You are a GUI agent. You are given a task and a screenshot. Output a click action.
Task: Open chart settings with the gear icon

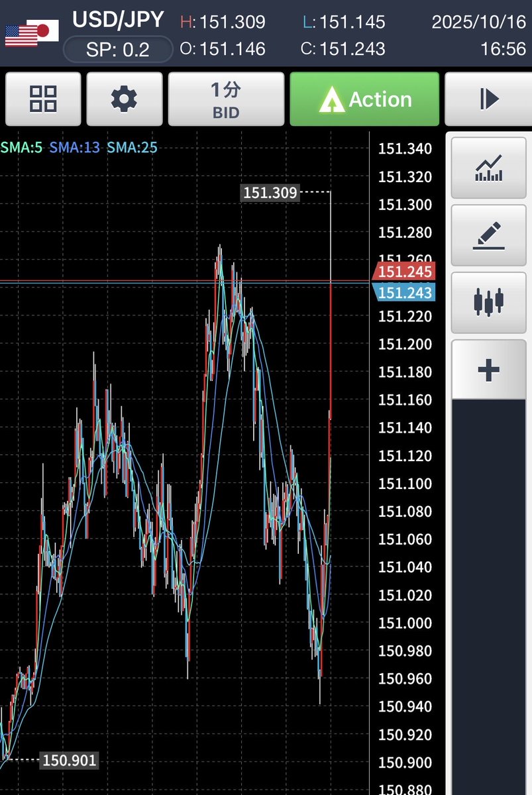click(124, 99)
